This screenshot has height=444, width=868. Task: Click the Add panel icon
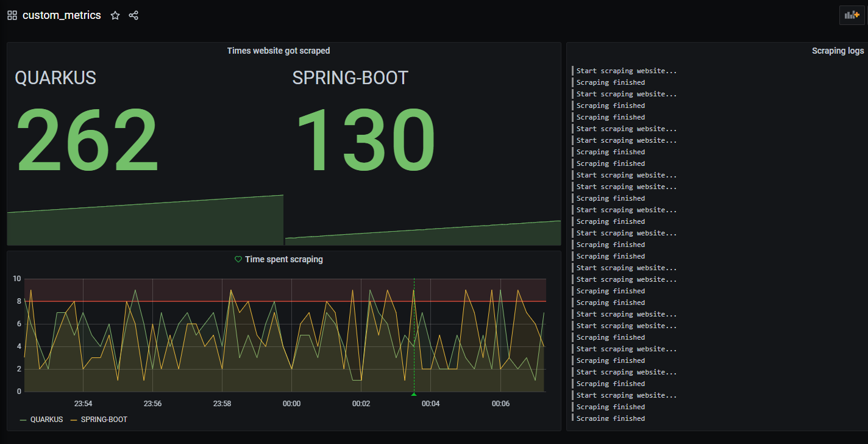[x=852, y=15]
